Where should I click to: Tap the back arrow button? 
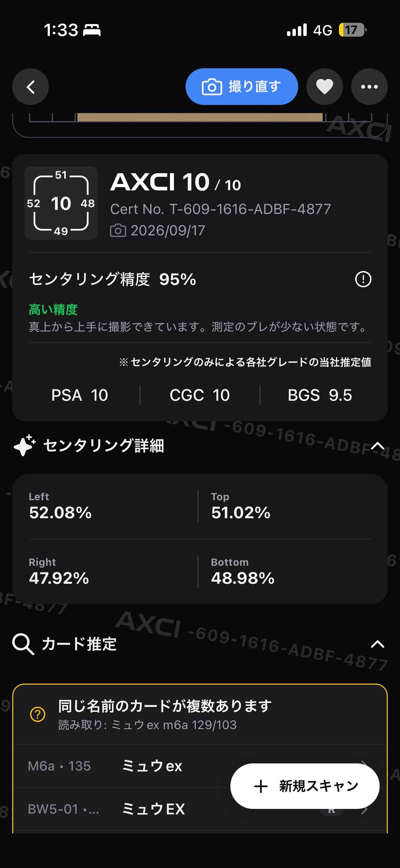click(x=31, y=87)
